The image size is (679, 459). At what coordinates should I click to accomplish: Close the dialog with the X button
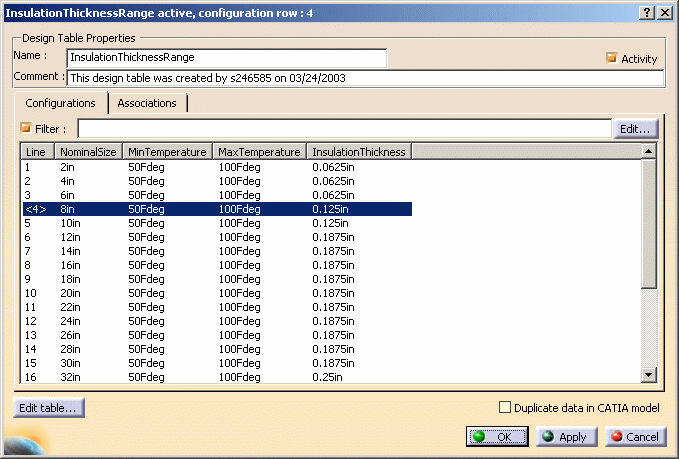pos(664,13)
